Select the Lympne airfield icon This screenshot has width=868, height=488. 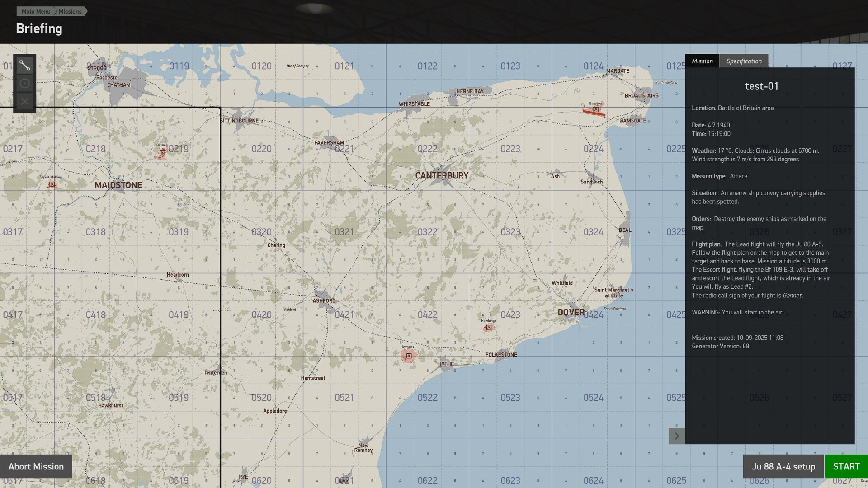[x=409, y=356]
